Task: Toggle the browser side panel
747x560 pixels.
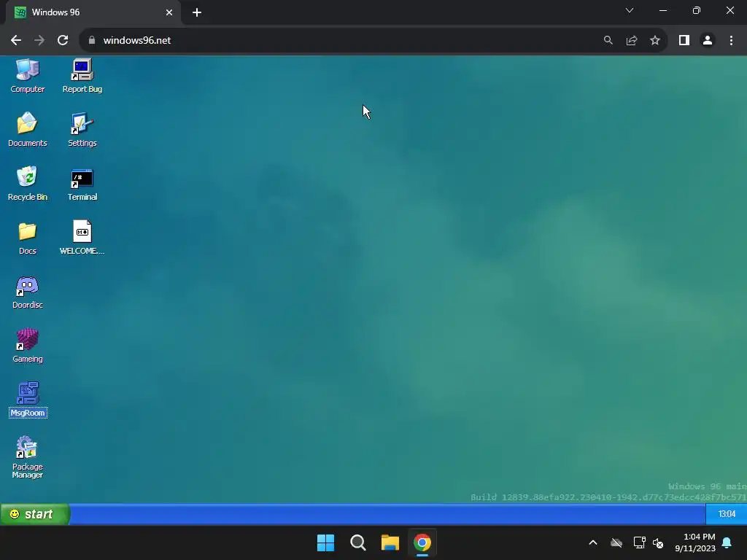Action: (x=684, y=41)
